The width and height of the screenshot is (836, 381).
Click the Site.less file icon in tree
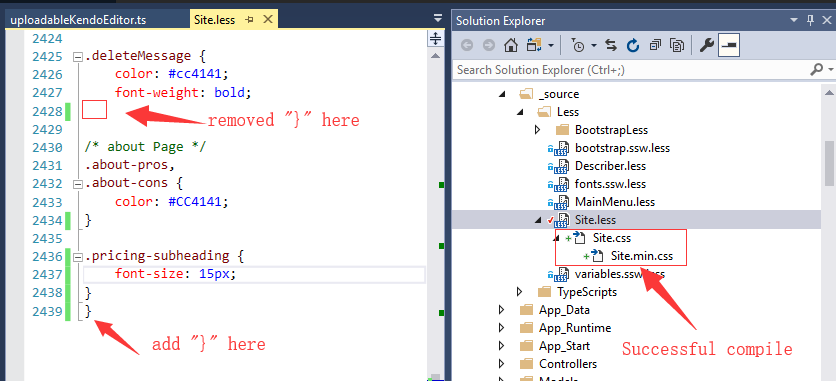pos(561,221)
